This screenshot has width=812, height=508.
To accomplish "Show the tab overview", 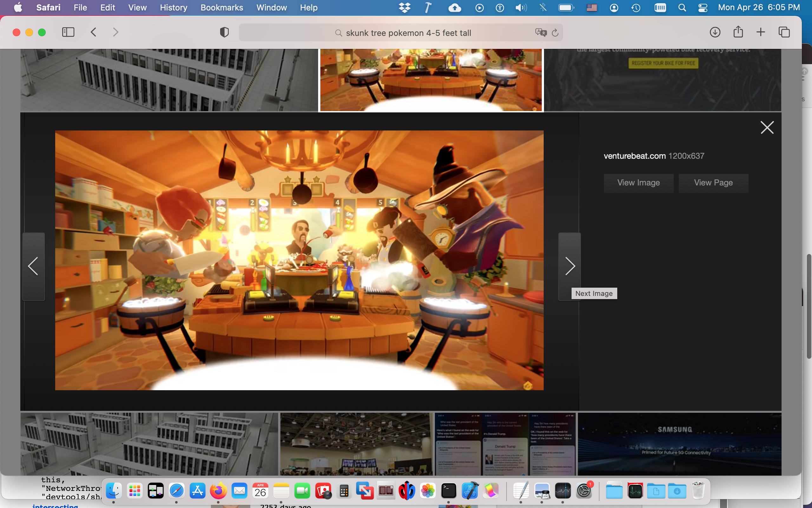I will coord(784,32).
